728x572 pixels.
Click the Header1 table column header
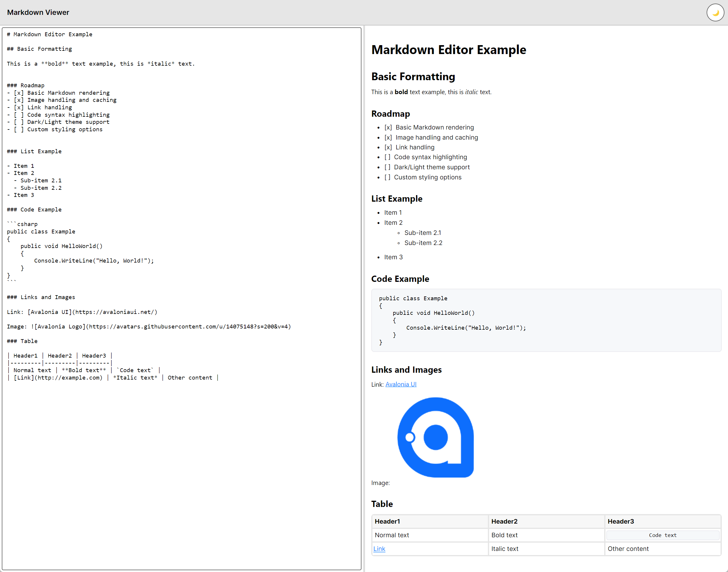coord(387,521)
